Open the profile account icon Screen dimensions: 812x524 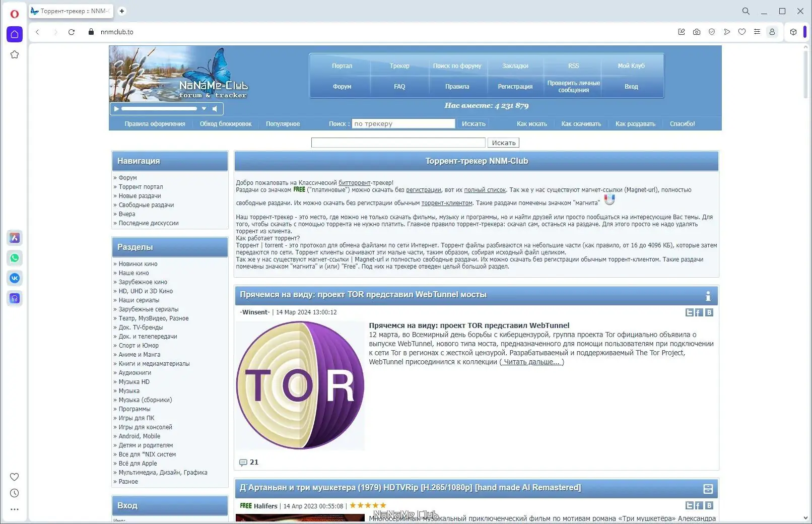pos(772,32)
